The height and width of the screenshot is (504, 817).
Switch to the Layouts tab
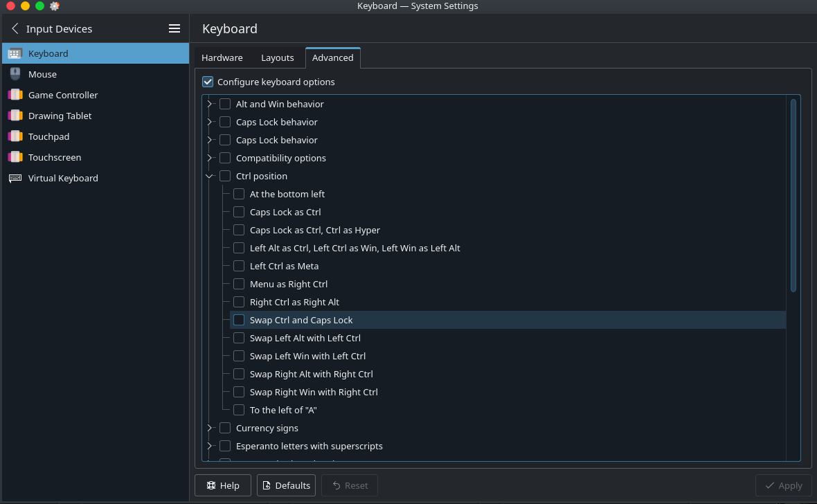click(x=277, y=58)
